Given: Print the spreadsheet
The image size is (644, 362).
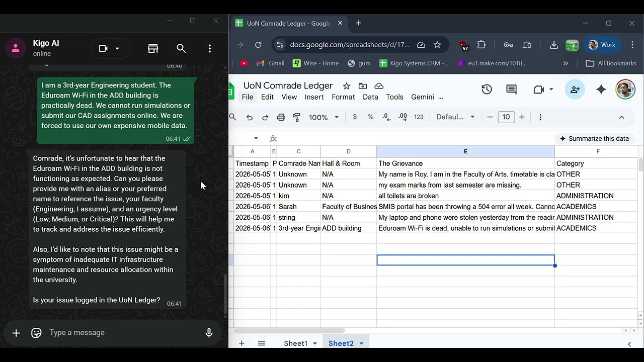Looking at the screenshot, I should click(281, 117).
